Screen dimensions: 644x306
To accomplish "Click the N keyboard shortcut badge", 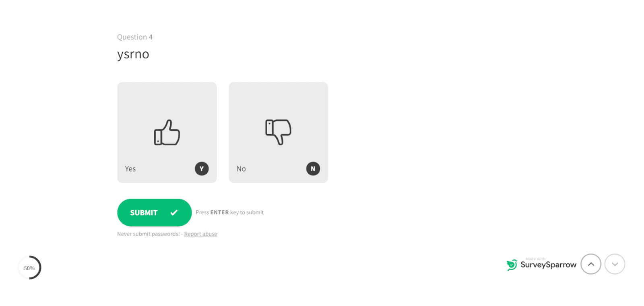I will 313,169.
